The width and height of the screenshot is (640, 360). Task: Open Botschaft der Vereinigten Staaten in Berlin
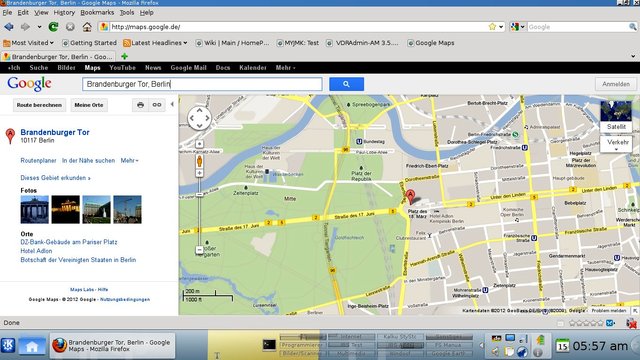[78, 260]
